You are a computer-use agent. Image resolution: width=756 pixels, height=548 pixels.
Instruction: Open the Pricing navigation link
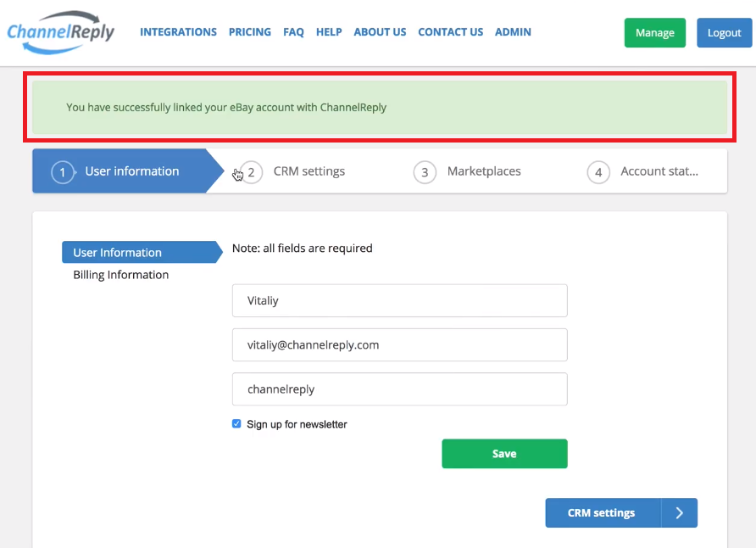(x=250, y=32)
